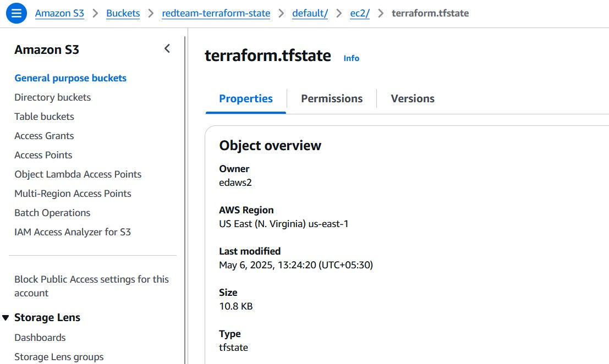
Task: Click the Last modified date value
Action: (x=296, y=265)
